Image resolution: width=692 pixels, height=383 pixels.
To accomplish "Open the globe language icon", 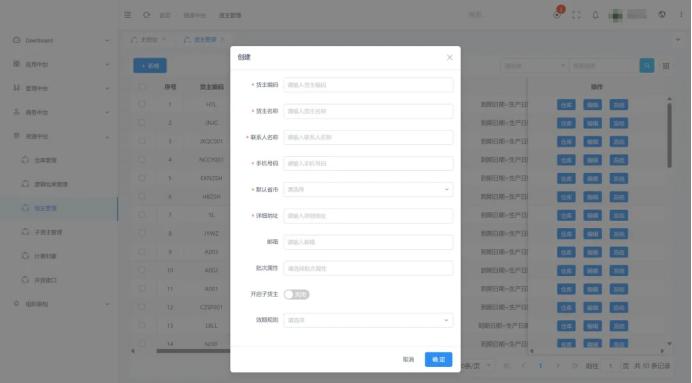I will [x=662, y=15].
